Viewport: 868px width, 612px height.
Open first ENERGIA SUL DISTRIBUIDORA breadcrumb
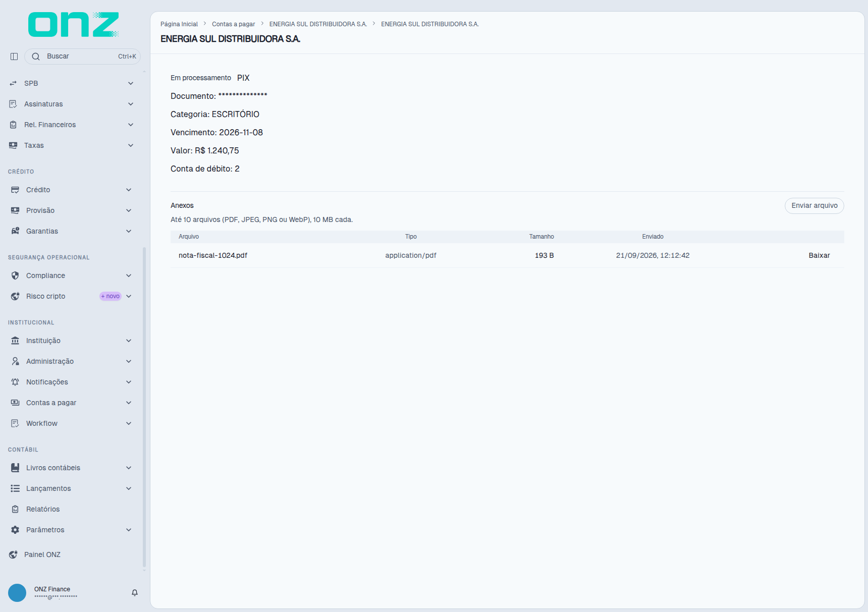click(x=318, y=24)
